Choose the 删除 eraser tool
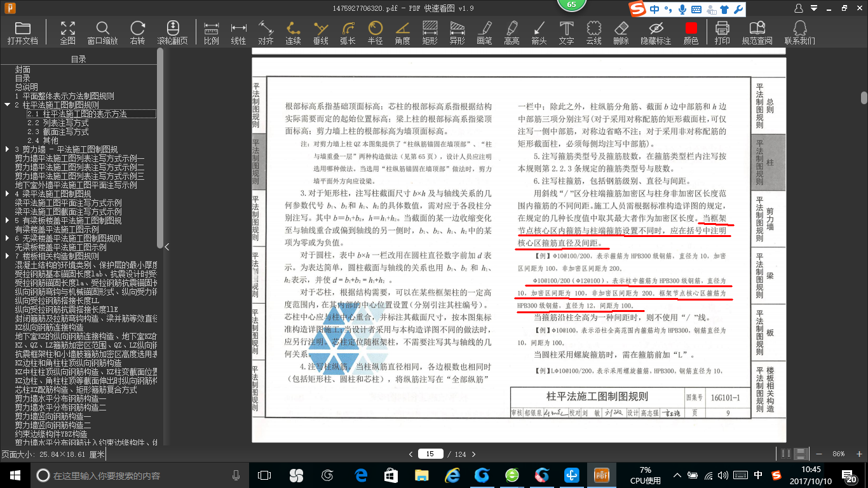The width and height of the screenshot is (868, 488). coord(621,33)
